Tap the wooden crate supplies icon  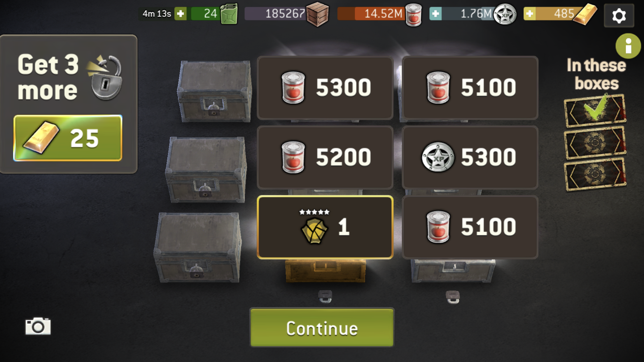[x=317, y=14]
